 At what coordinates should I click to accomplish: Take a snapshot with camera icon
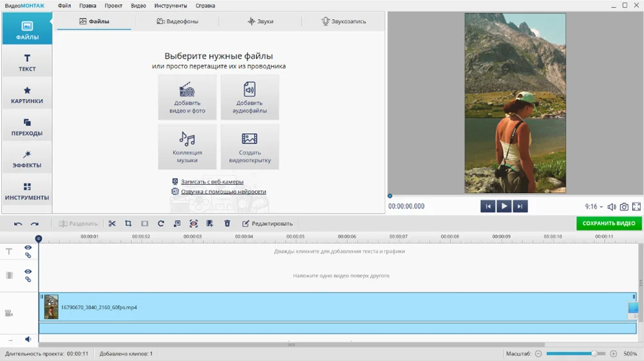coord(624,207)
